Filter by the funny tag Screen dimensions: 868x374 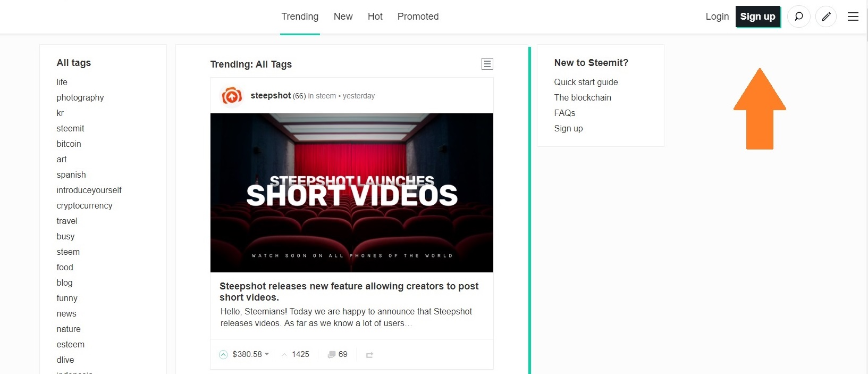[x=67, y=298]
